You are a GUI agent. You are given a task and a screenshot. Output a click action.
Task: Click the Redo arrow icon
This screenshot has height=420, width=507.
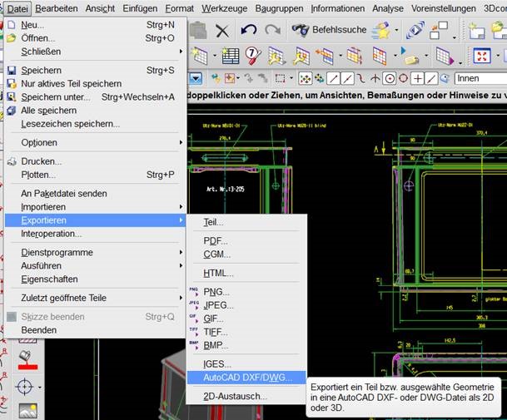(x=272, y=31)
